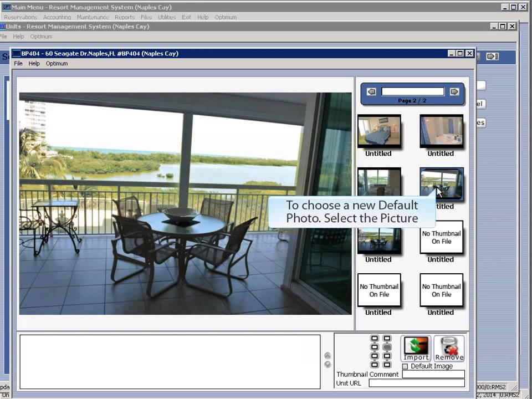Select No Thumbnail placeholder in third row
Screen dimensions: 532x399
[x=442, y=237]
